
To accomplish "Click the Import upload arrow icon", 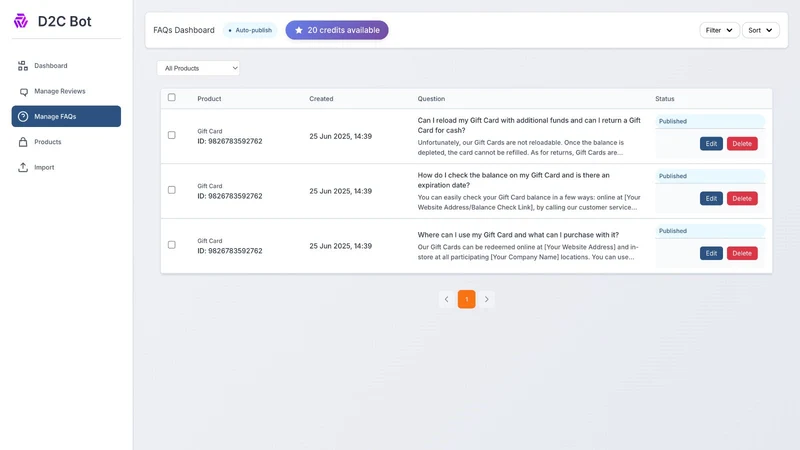I will point(23,167).
